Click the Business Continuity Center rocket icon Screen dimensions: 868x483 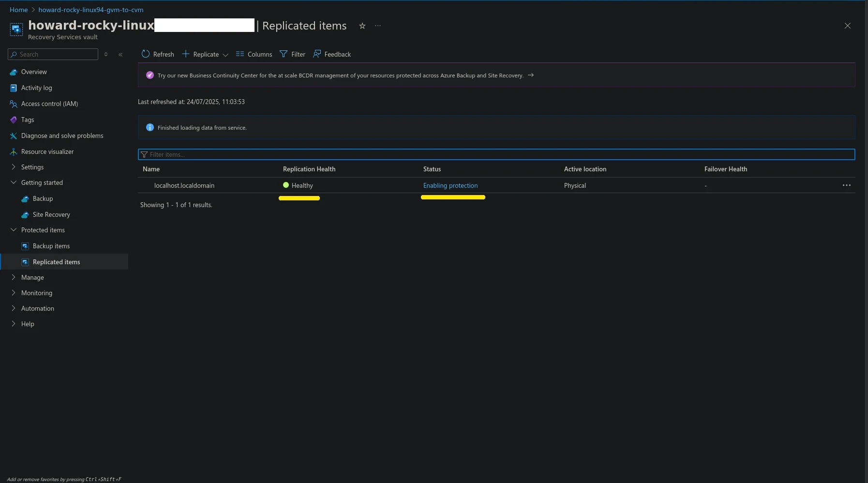coord(150,75)
